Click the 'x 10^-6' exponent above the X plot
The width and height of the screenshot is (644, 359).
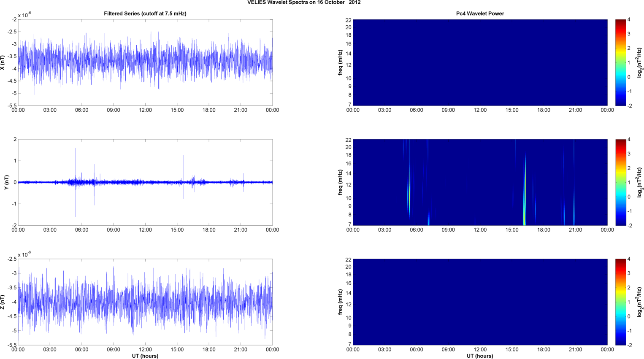pyautogui.click(x=24, y=15)
